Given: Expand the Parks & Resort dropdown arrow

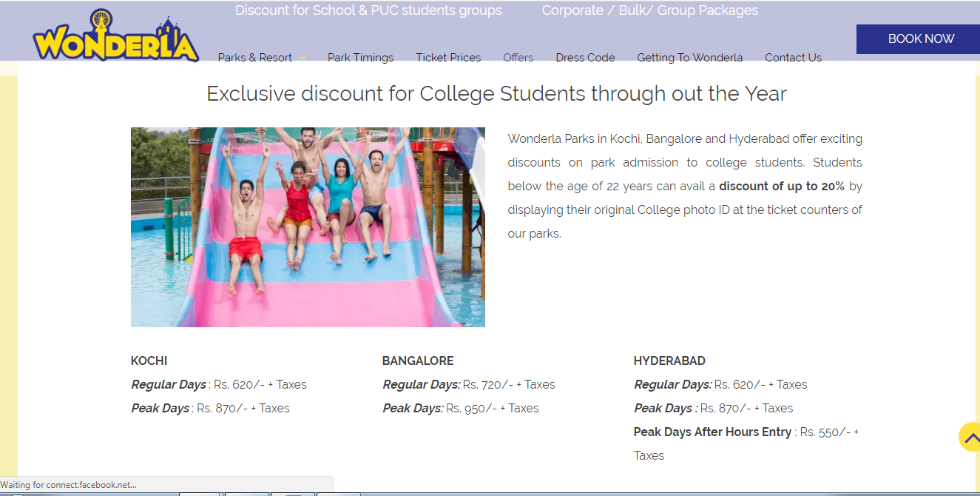Looking at the screenshot, I should click(x=301, y=58).
